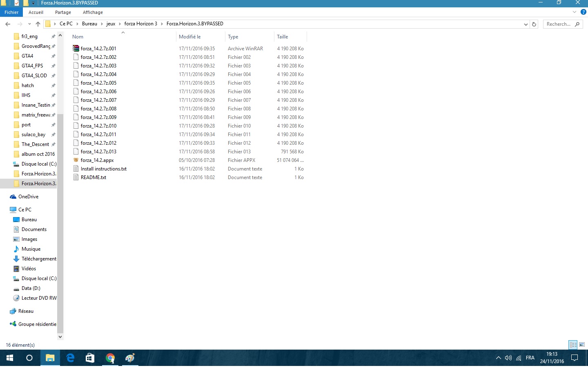588x368 pixels.
Task: Open File Explorer taskbar button
Action: [50, 358]
